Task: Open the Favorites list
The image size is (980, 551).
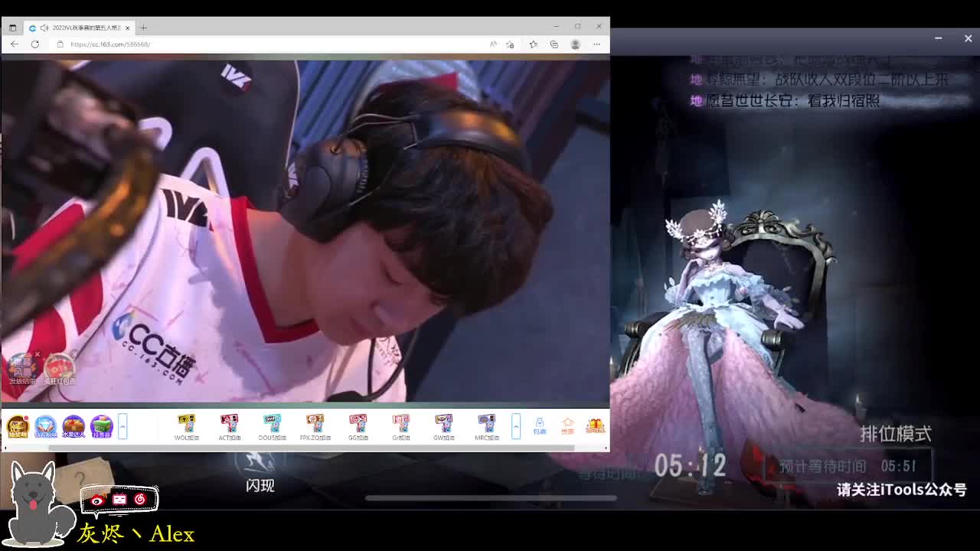Action: (533, 44)
